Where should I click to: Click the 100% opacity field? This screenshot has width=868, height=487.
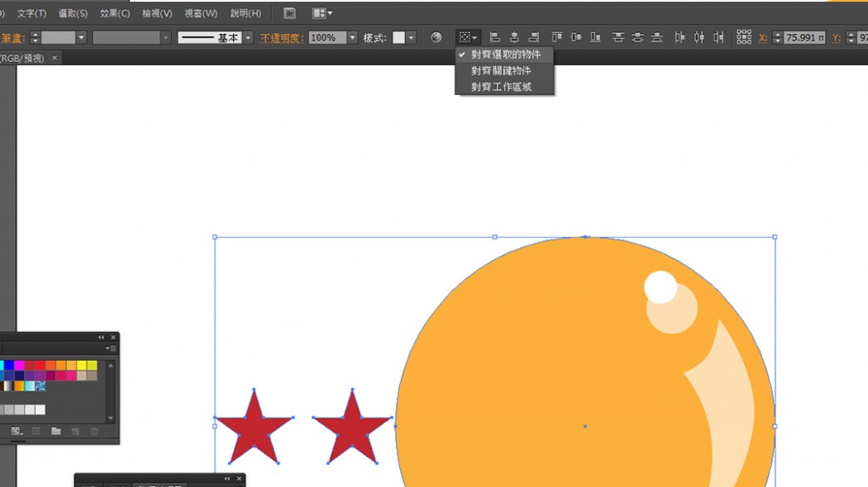pyautogui.click(x=327, y=37)
